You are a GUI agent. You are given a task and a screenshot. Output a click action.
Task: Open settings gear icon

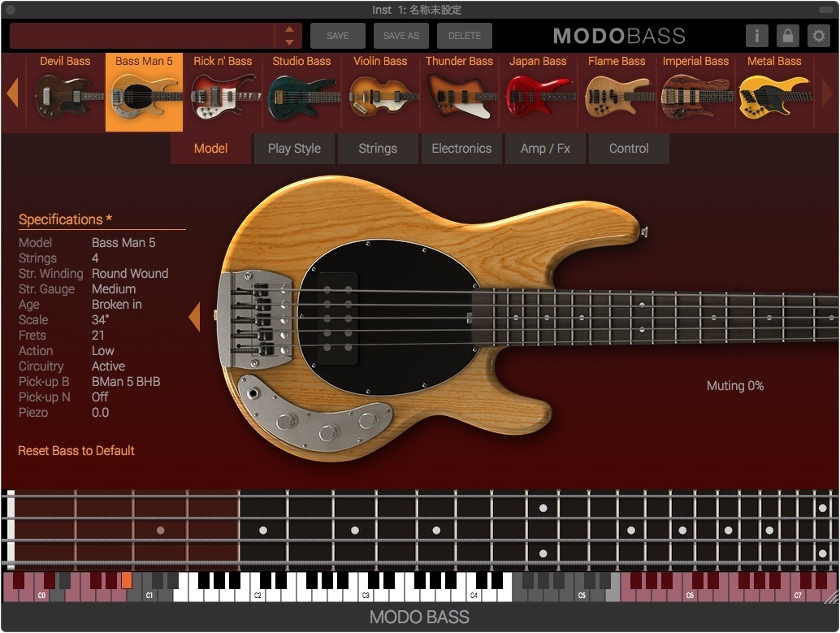[x=819, y=36]
